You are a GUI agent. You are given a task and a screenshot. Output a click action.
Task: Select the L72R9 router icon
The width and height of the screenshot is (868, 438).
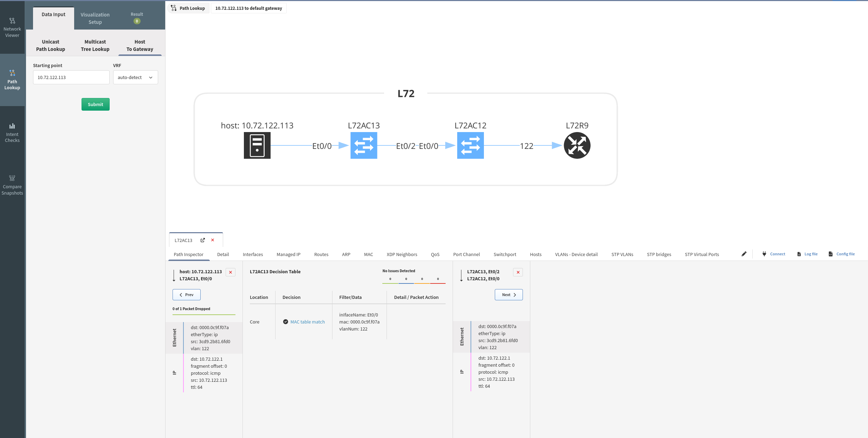(577, 145)
